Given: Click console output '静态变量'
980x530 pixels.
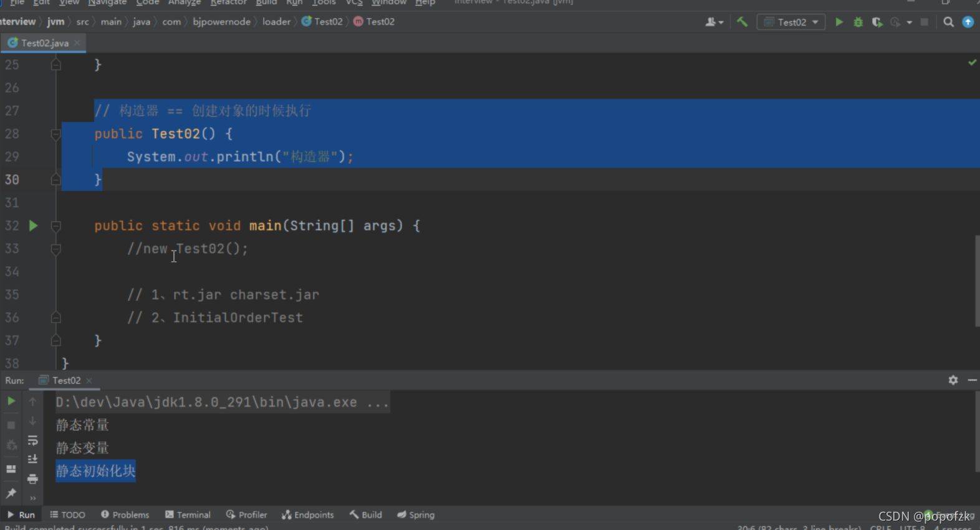Looking at the screenshot, I should pos(82,448).
